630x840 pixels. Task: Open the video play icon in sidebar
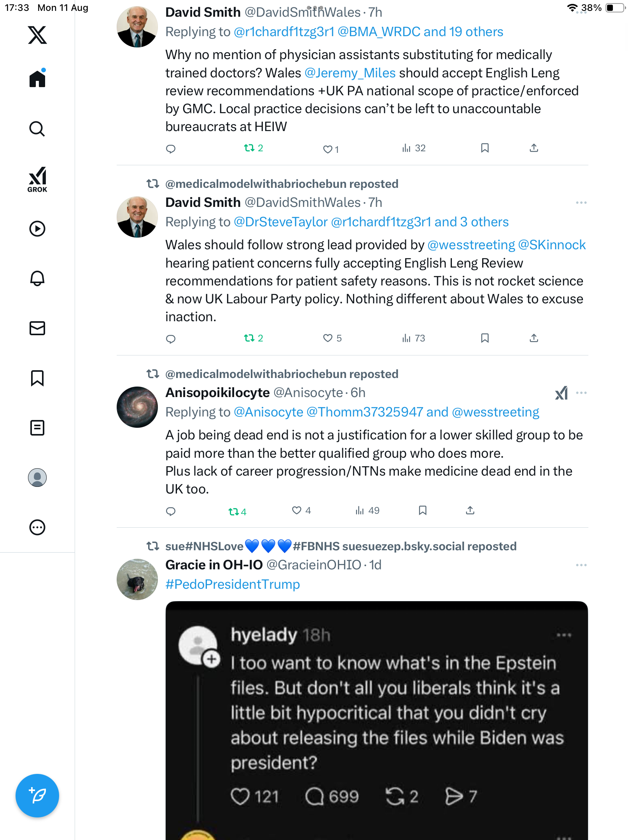tap(37, 229)
